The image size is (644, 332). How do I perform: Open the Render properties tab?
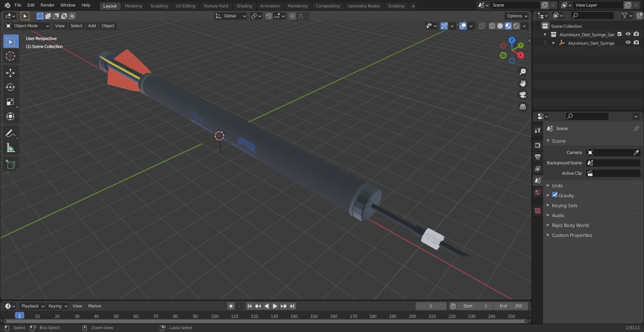(x=537, y=145)
